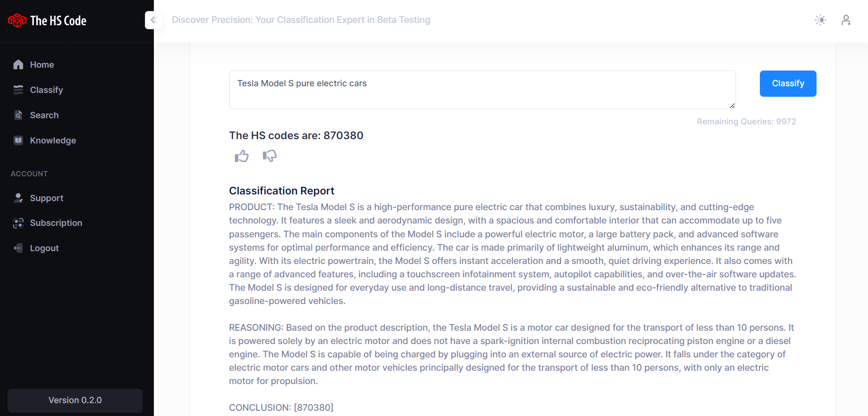
Task: Click the Home house icon
Action: (18, 65)
